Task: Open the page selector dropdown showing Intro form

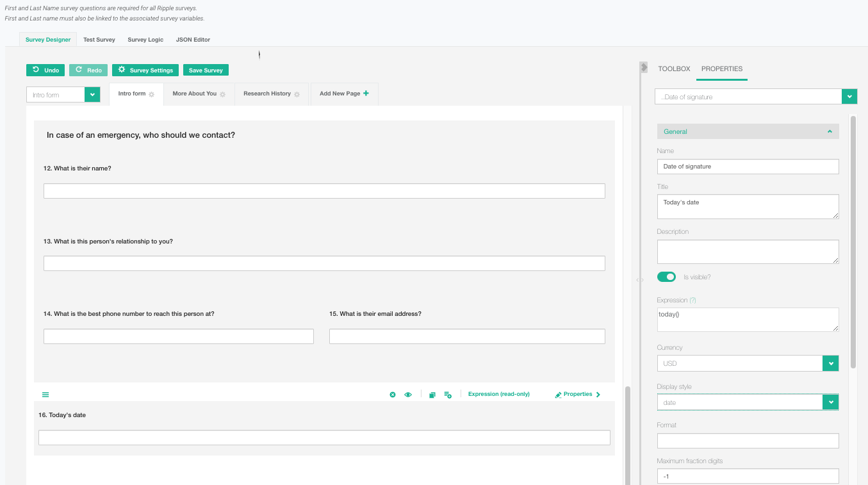Action: click(x=92, y=95)
